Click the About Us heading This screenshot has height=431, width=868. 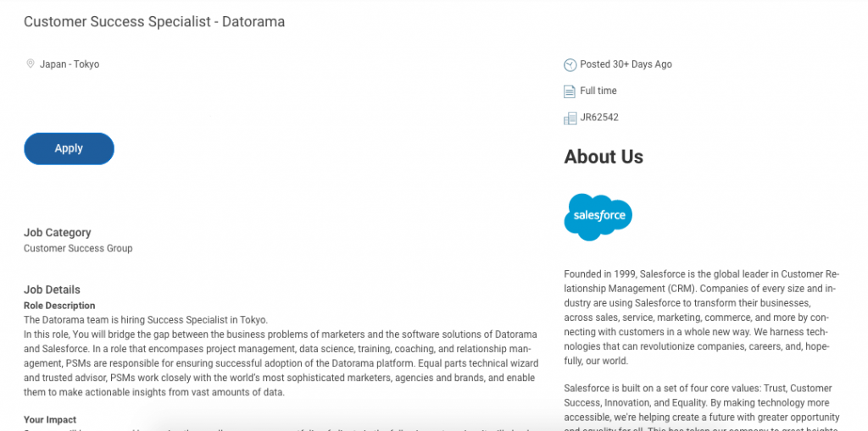604,157
